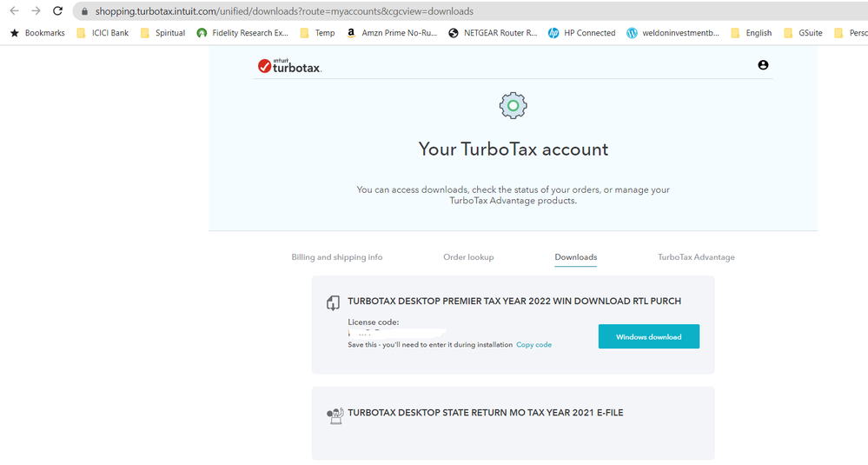Viewport: 868px width, 465px height.
Task: Open Amzn Prime No-Ru bookmark
Action: point(392,33)
